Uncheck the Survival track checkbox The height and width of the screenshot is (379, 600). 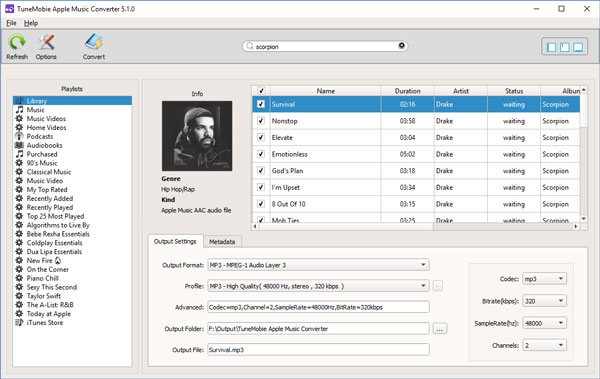(261, 104)
